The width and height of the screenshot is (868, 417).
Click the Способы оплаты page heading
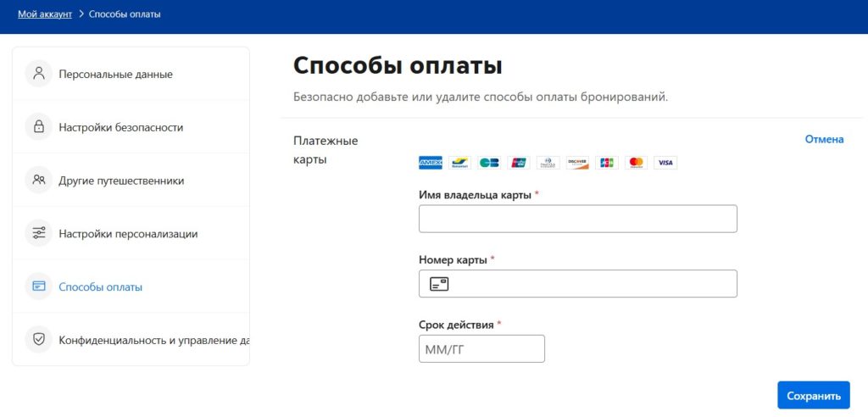[398, 66]
